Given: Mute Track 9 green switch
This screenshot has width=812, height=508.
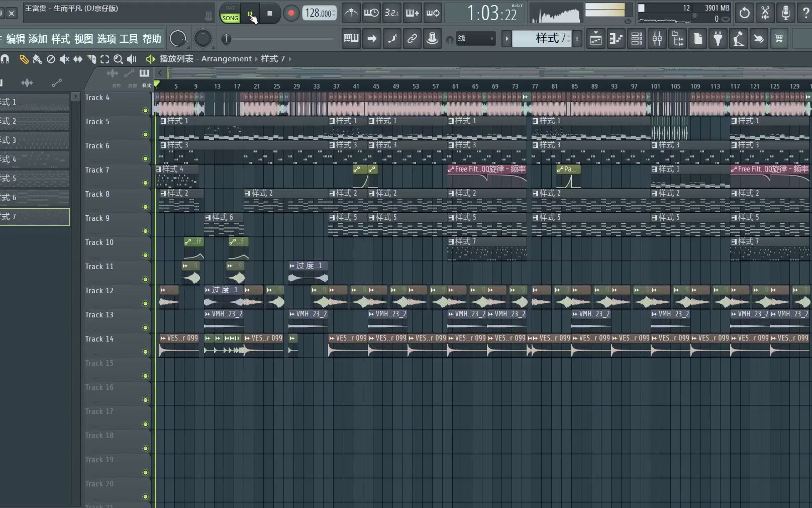Looking at the screenshot, I should 146,231.
